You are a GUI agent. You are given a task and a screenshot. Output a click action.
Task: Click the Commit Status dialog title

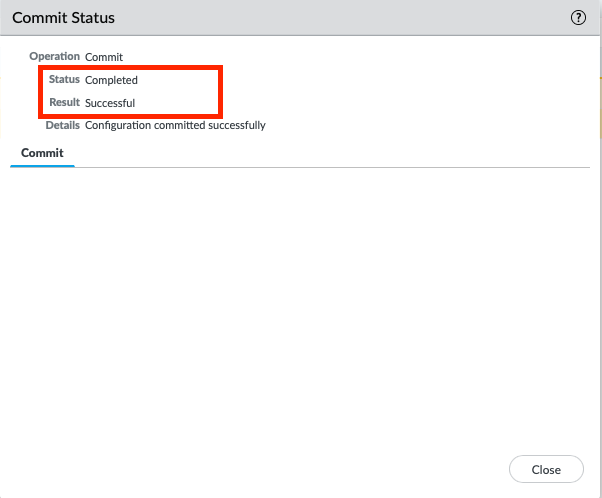[63, 18]
